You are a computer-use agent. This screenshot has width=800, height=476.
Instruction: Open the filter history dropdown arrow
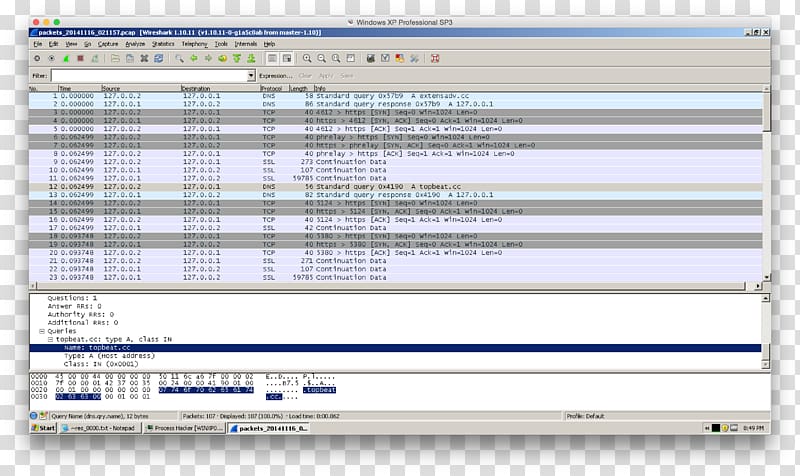(251, 76)
